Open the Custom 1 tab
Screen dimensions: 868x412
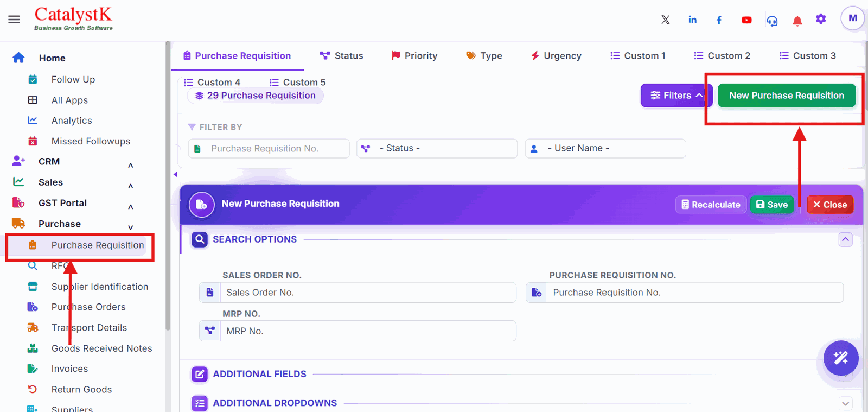638,56
